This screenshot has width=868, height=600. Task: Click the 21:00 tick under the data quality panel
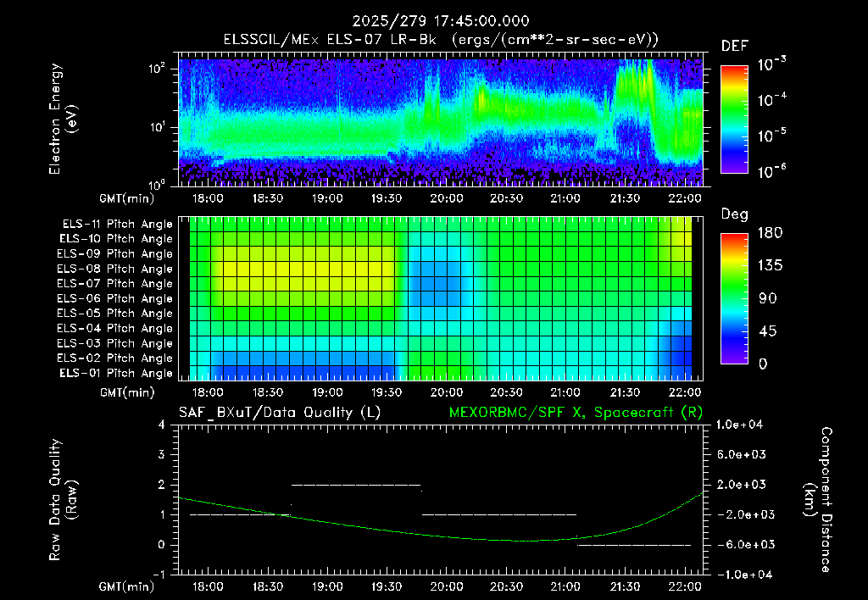tap(565, 586)
